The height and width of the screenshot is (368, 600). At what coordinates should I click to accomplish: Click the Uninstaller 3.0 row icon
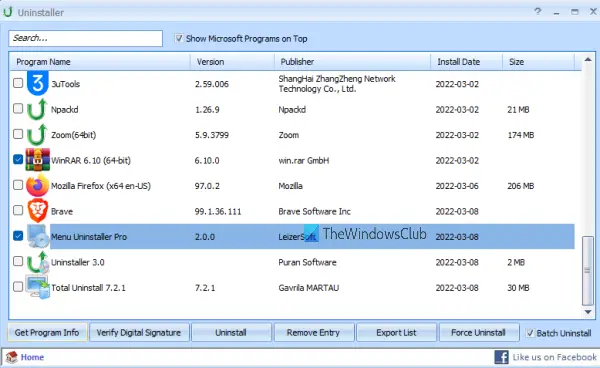38,262
